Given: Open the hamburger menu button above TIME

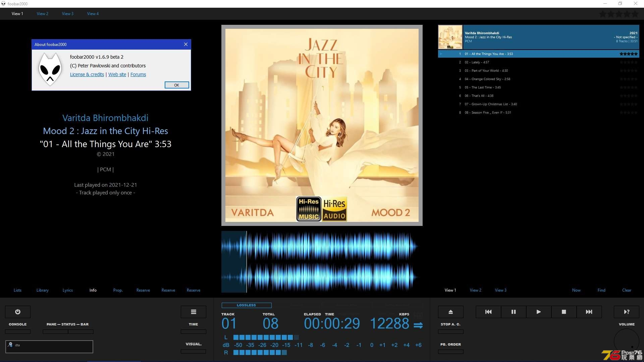Looking at the screenshot, I should point(194,312).
